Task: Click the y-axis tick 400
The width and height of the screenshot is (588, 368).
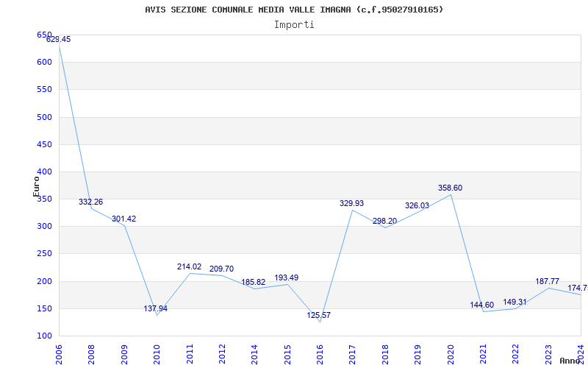Action: pos(44,172)
